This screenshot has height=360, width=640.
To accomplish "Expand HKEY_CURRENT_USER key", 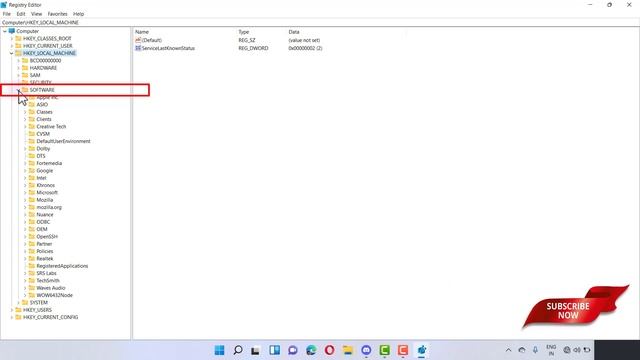I will click(12, 46).
